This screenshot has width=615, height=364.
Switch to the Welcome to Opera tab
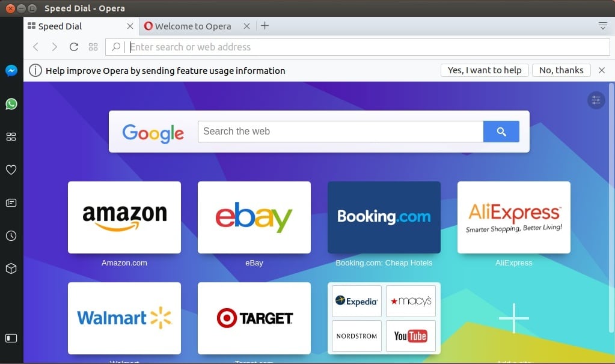pos(192,26)
